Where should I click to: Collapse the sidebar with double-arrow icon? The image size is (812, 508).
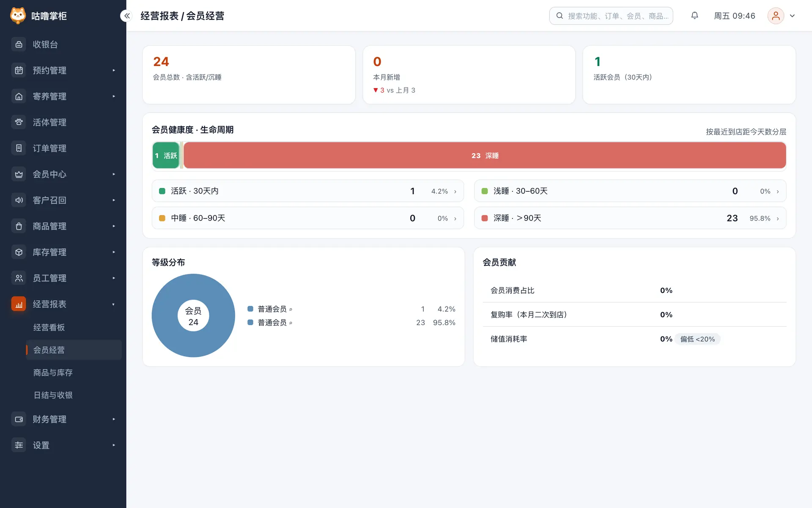pos(126,16)
